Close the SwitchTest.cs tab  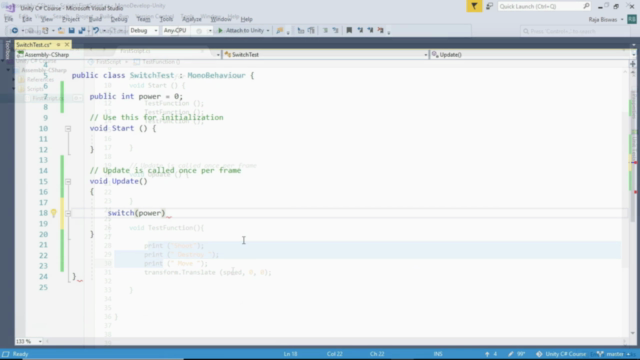pos(67,44)
